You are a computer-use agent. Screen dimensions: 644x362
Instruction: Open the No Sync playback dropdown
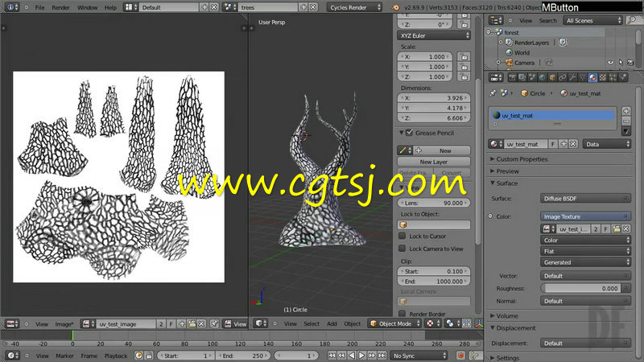(x=419, y=356)
